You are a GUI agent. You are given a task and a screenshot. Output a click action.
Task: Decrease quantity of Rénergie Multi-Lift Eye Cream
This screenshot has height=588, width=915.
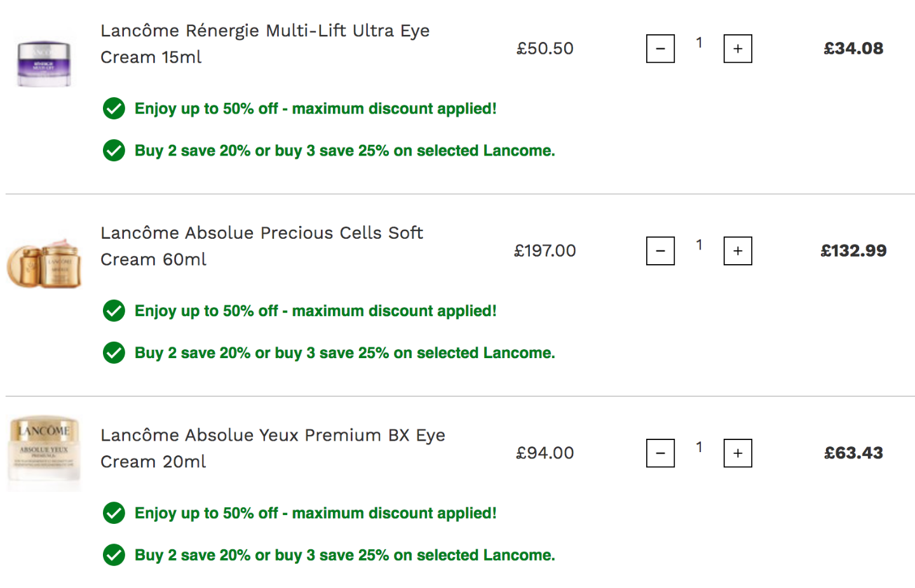tap(660, 49)
